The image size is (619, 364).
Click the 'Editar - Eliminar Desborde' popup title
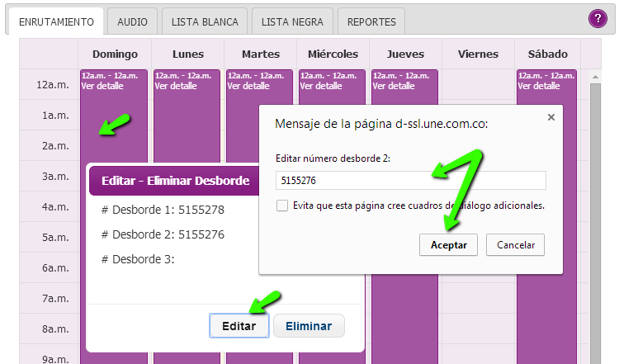(175, 181)
